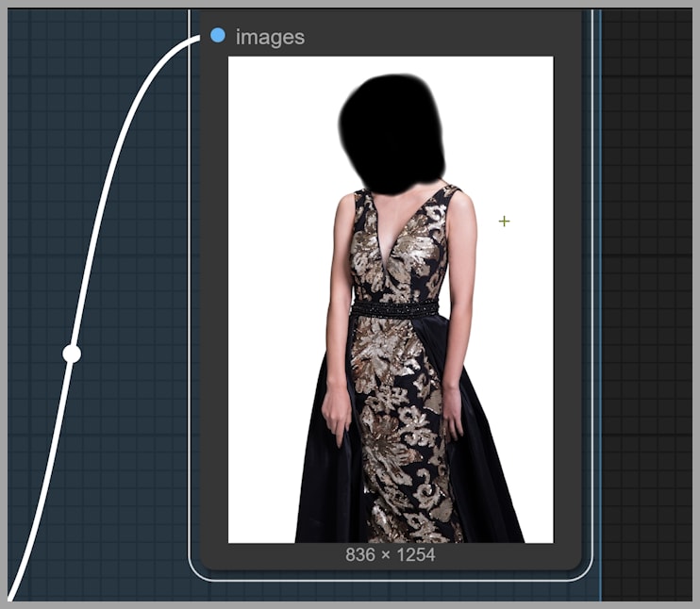
Task: Select the images input label
Action: coord(270,37)
